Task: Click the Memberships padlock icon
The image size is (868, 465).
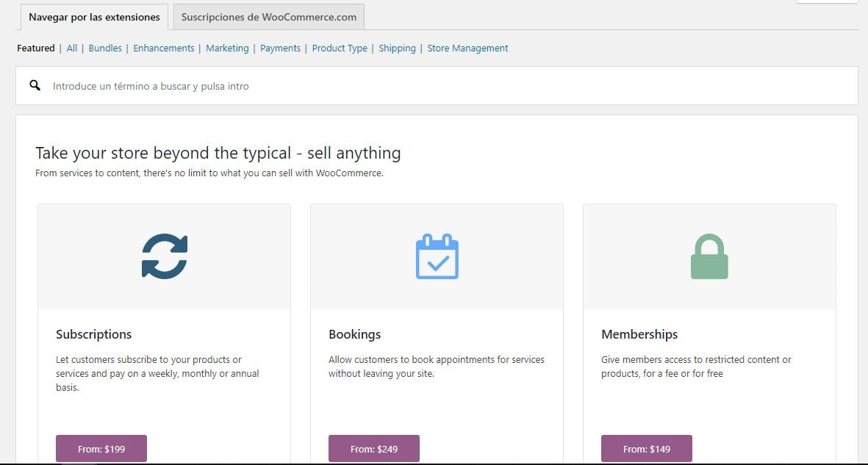Action: [x=709, y=256]
